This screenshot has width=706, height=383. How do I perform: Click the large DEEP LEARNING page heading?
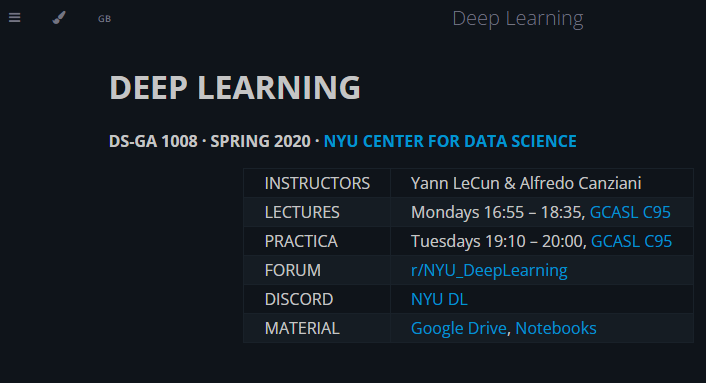pyautogui.click(x=235, y=87)
